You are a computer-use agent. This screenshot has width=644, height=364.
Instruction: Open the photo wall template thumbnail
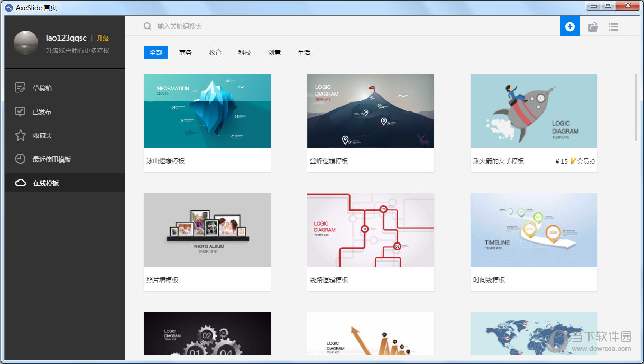click(x=207, y=230)
